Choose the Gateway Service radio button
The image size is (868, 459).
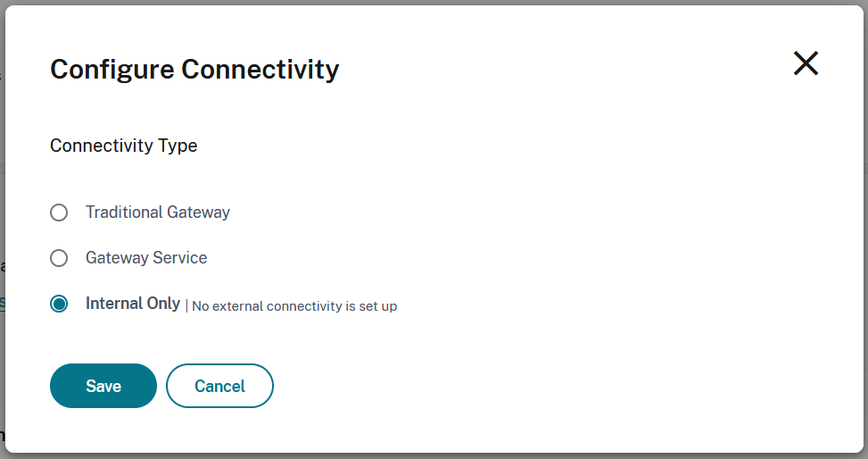point(59,258)
